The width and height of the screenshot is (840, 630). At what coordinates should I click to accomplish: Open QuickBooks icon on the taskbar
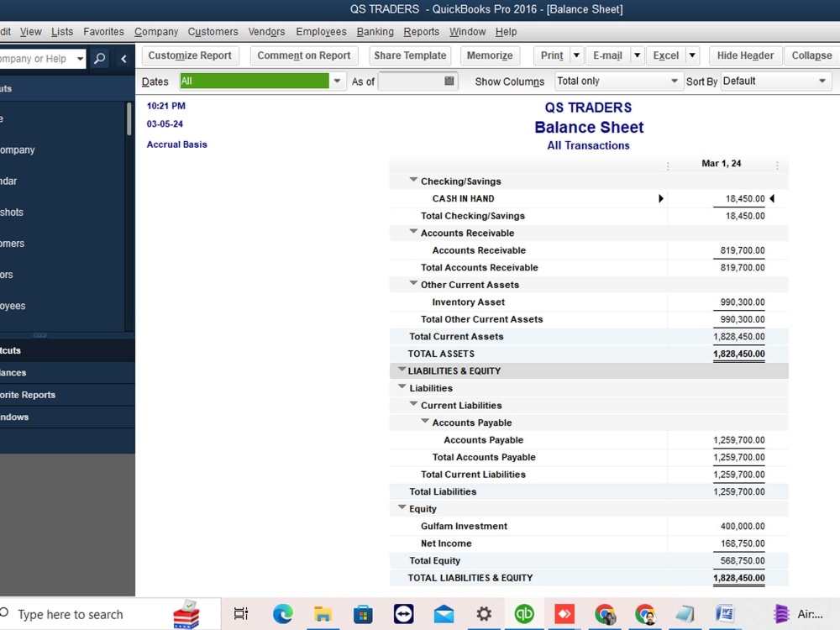525,614
